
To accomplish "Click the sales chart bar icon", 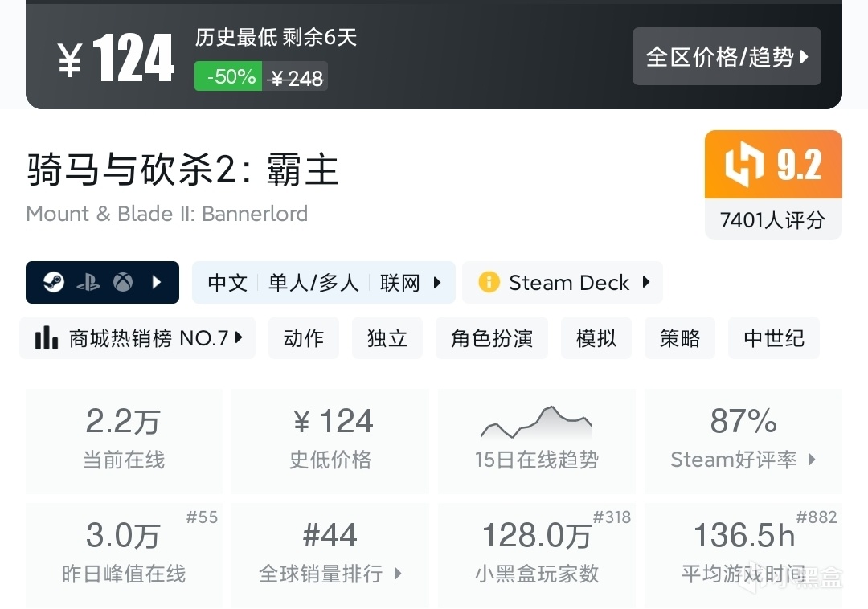I will tap(46, 338).
